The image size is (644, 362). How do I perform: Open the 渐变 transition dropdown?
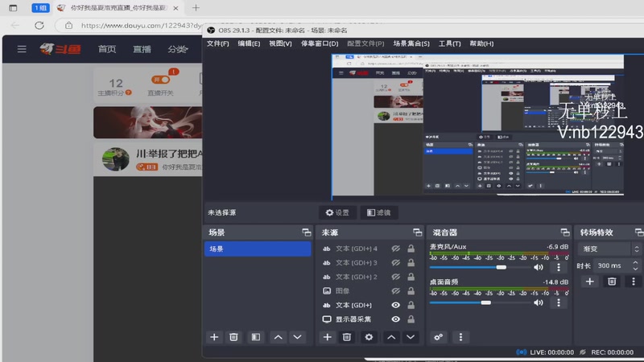609,249
